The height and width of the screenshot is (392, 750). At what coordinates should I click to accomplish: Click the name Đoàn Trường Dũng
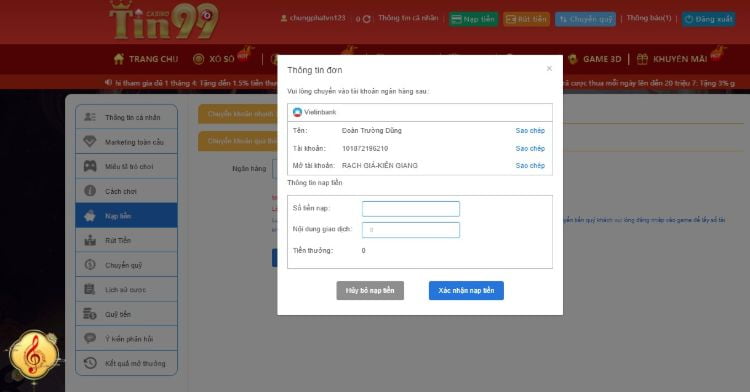point(372,130)
